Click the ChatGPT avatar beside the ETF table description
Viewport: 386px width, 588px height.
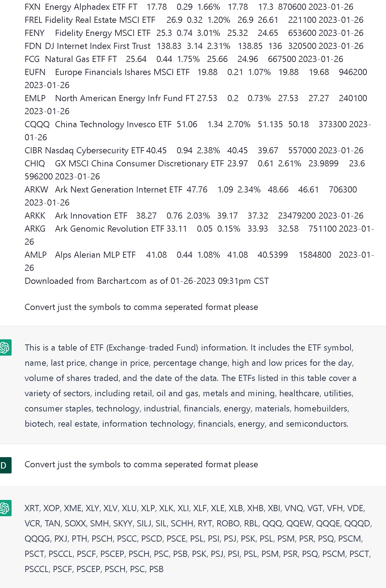click(x=5, y=348)
